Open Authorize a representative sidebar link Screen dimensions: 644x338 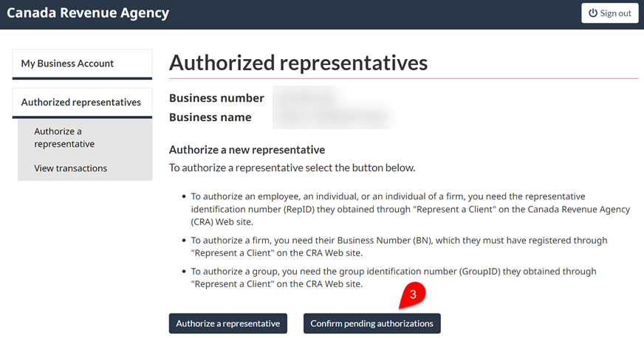(x=85, y=137)
